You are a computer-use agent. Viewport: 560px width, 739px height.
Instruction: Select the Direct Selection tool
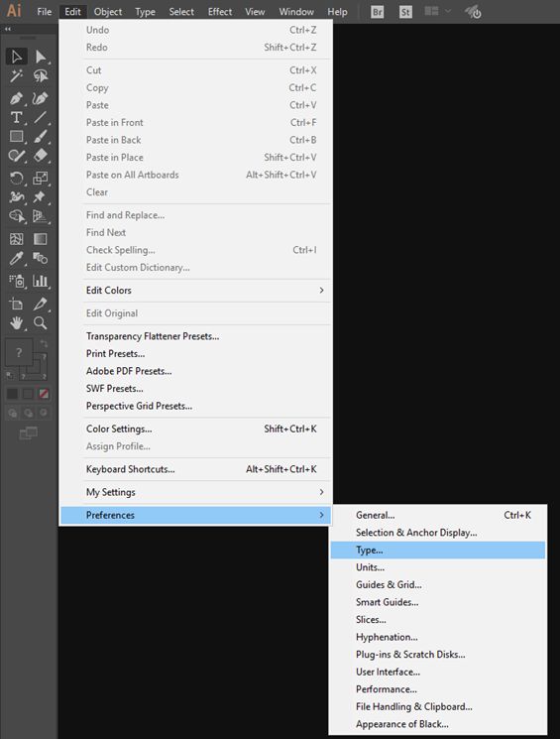(x=41, y=57)
